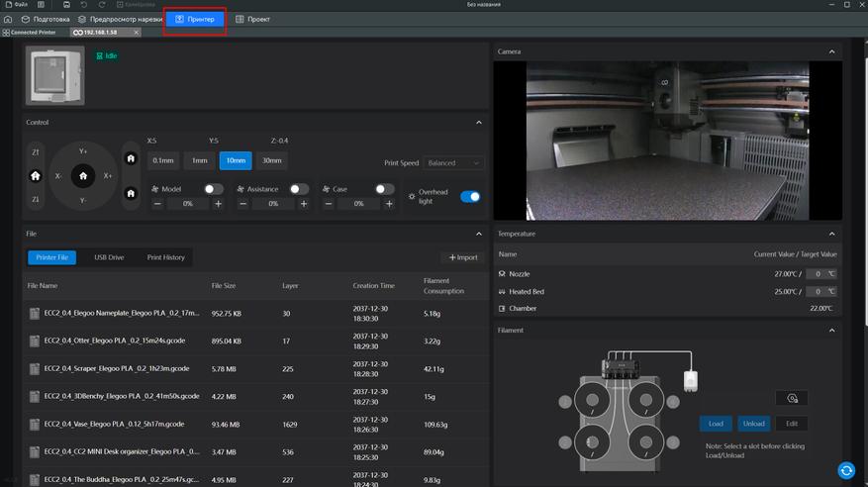Increase Model fan speed with plus button

click(x=218, y=204)
